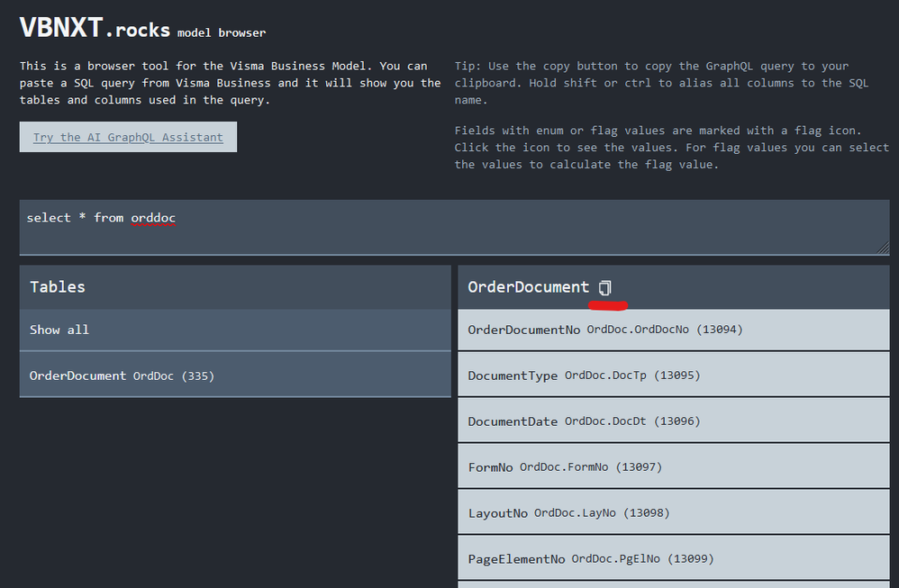Select the PageElementNo OrdDoc.PgElNo column row
This screenshot has width=899, height=588.
[674, 558]
